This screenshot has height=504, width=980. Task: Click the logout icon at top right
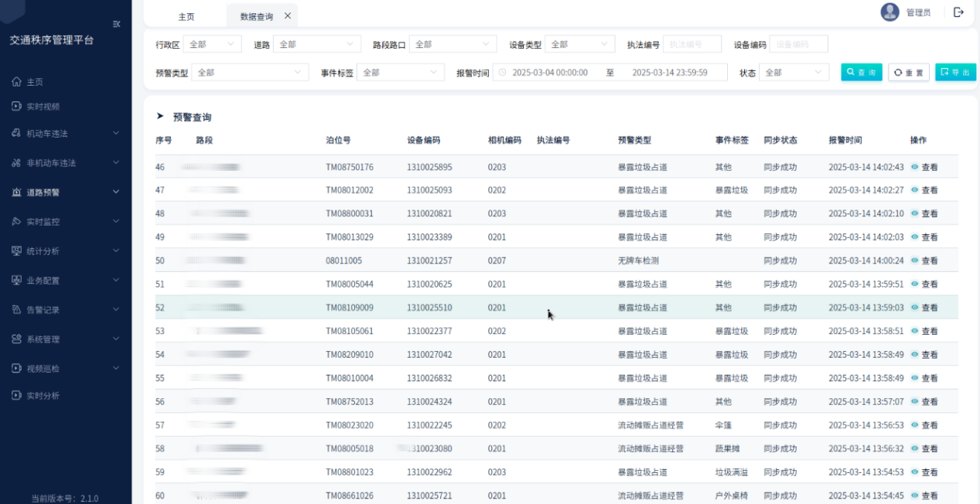pyautogui.click(x=958, y=12)
